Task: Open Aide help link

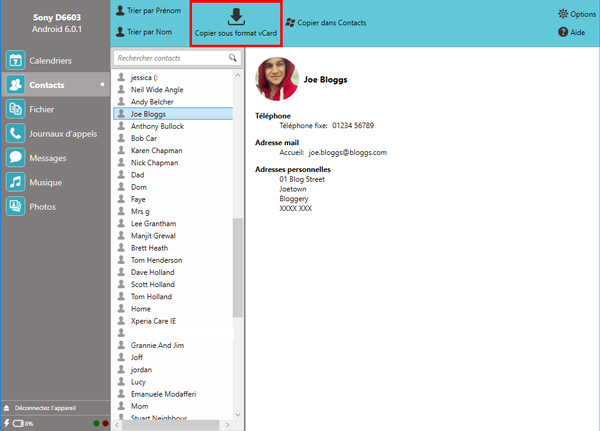Action: 572,32
